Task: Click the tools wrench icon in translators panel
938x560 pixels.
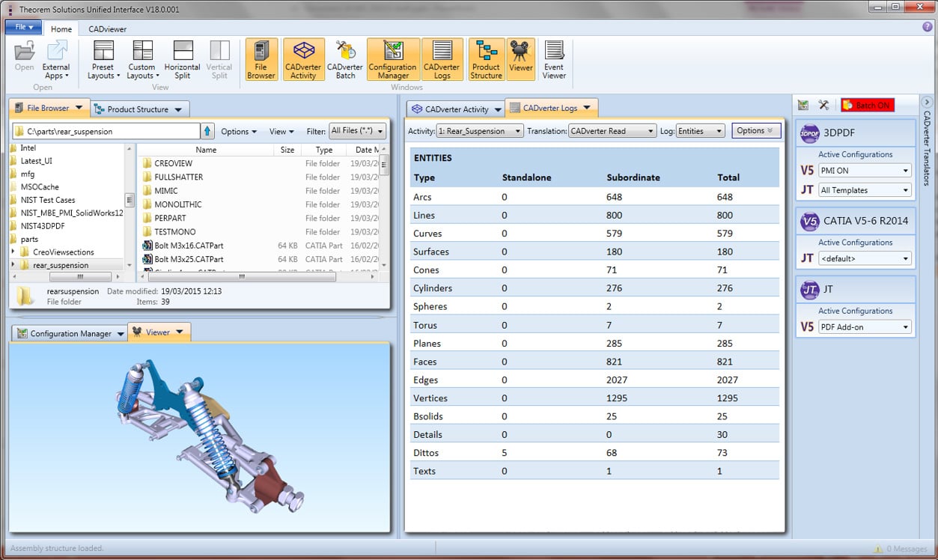Action: 823,106
